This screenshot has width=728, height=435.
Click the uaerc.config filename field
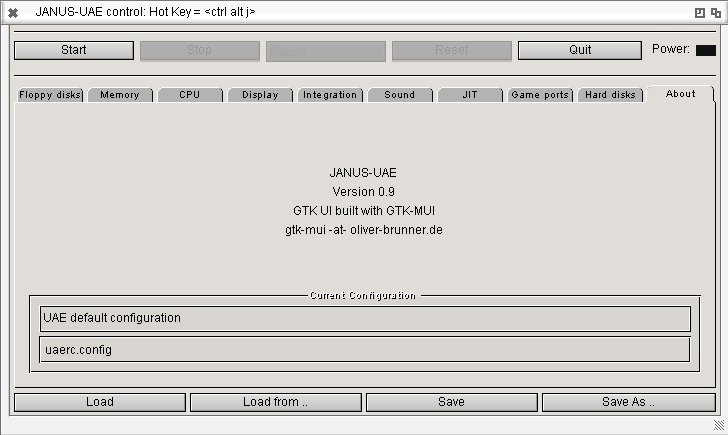[x=365, y=350]
